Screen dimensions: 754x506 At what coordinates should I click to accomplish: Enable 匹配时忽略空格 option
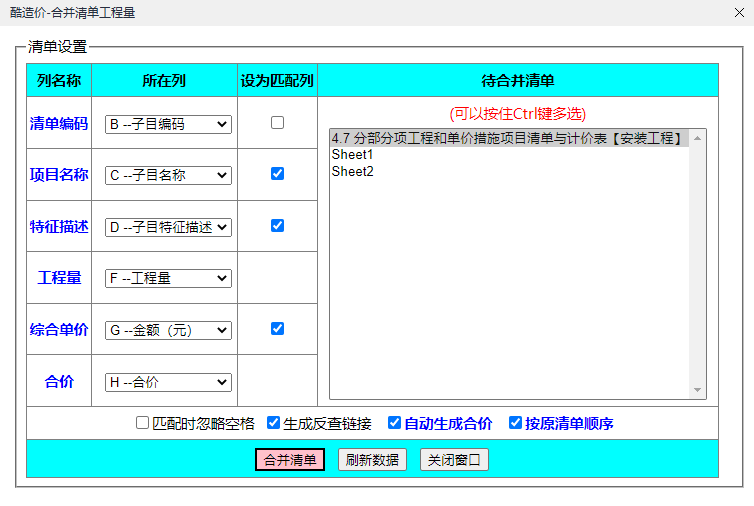click(x=143, y=423)
